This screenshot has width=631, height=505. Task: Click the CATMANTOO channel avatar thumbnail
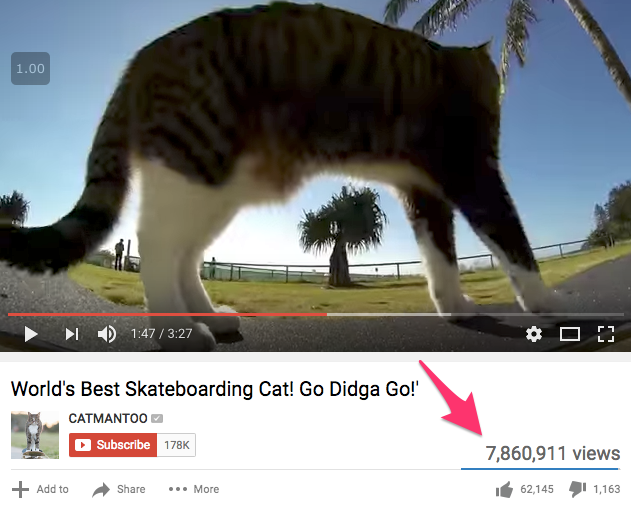35,435
